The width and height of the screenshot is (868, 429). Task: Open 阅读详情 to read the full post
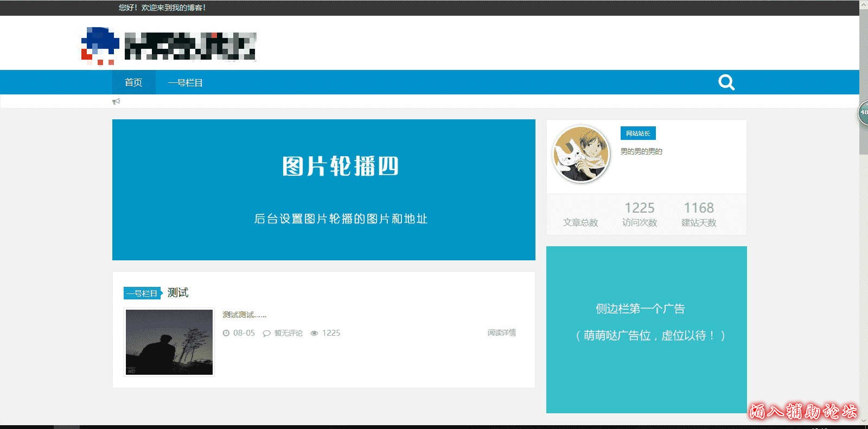501,332
